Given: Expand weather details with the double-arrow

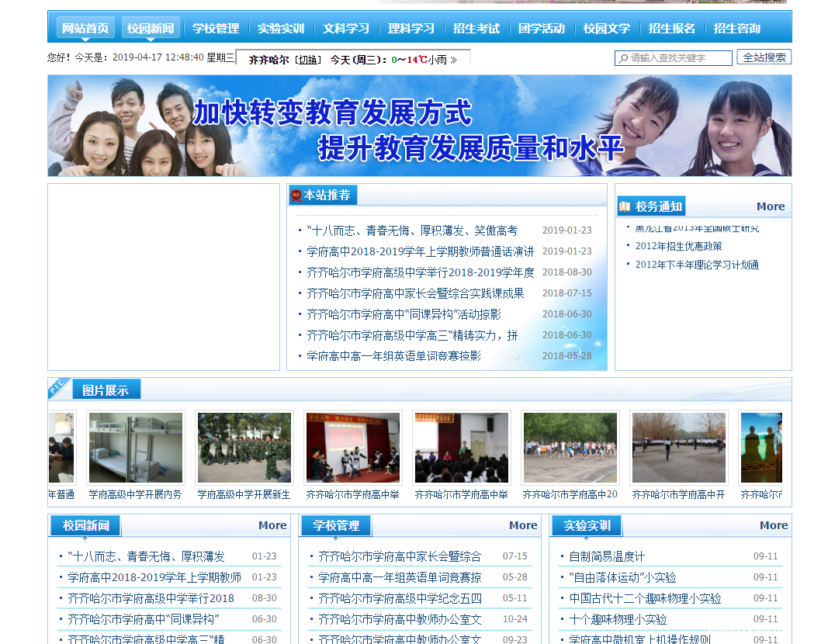Looking at the screenshot, I should [454, 60].
